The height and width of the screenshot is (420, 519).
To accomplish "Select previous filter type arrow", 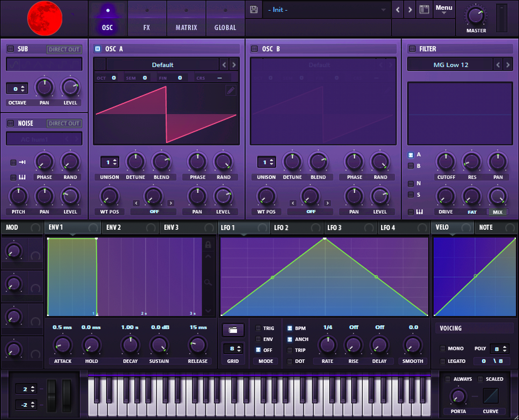I will click(498, 65).
